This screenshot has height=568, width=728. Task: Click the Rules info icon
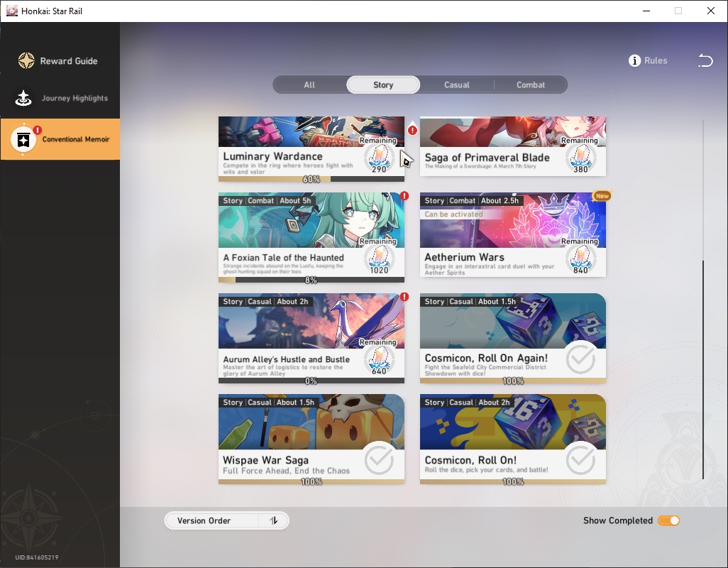tap(634, 61)
